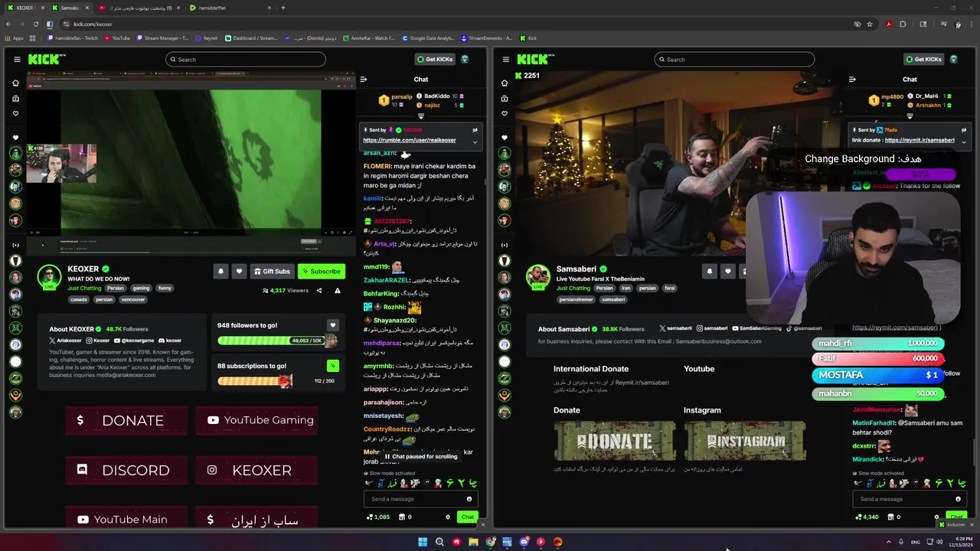This screenshot has width=980, height=551.
Task: Open emoji picker in Samsaberi message box
Action: pos(958,499)
